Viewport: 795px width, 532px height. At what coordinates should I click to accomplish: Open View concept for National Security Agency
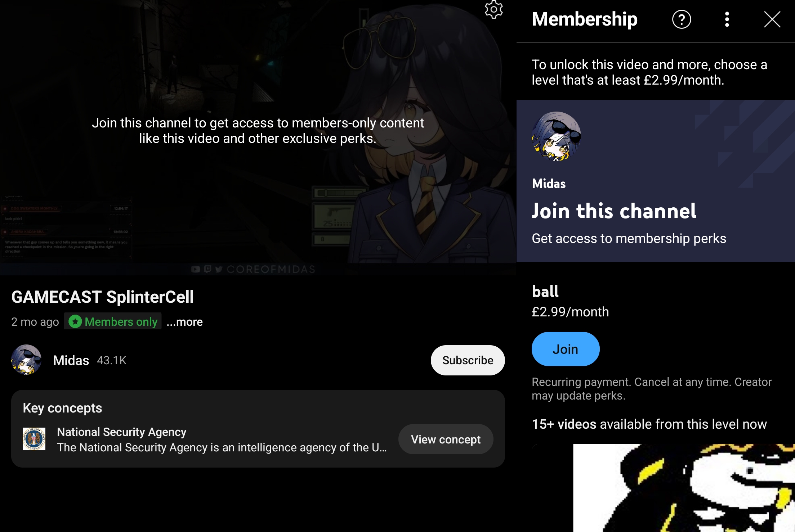pos(446,439)
